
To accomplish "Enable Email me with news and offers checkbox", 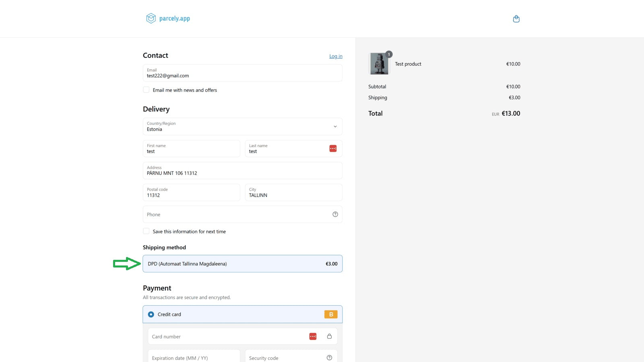I will coord(146,90).
